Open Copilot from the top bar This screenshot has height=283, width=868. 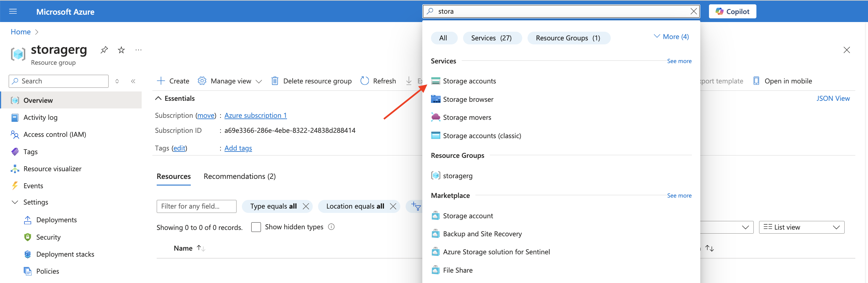(x=732, y=11)
